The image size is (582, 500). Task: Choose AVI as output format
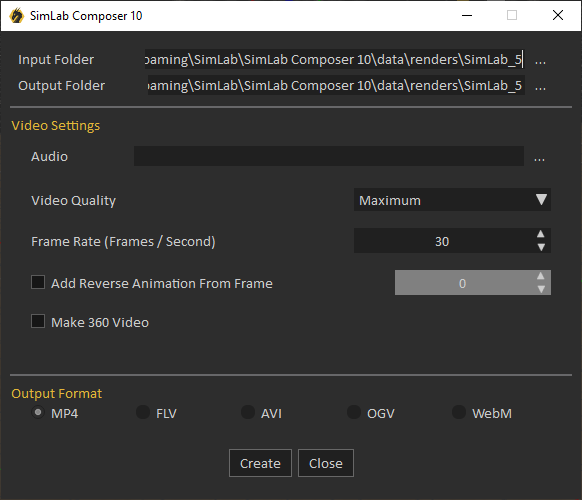(x=248, y=412)
